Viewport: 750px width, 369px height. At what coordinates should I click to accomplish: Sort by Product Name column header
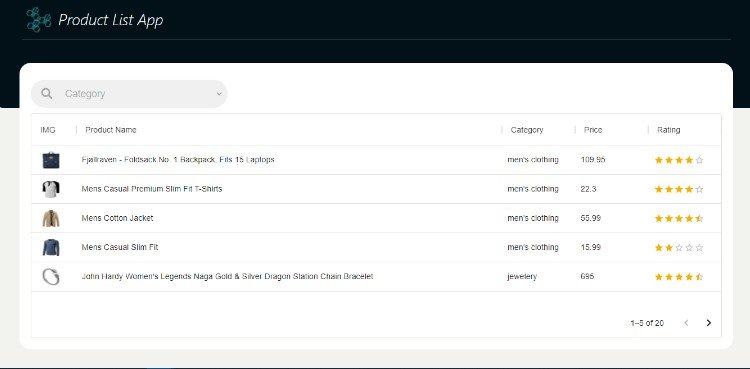(111, 130)
